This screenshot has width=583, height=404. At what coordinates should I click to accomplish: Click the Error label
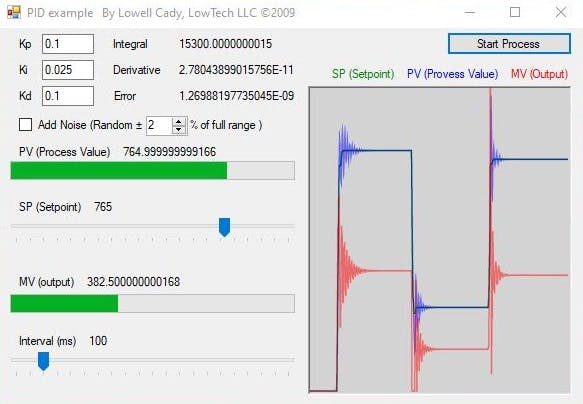[125, 96]
